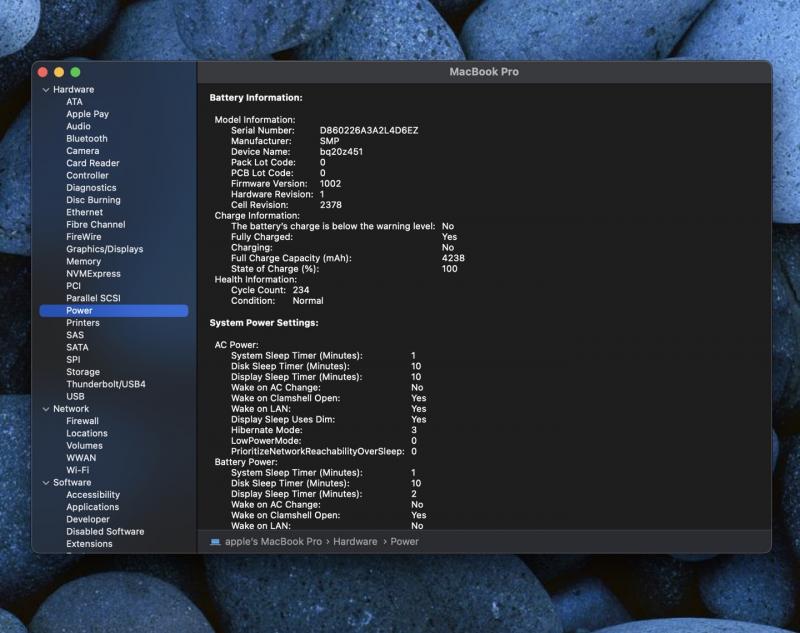Click the yellow minimize window button

59,72
